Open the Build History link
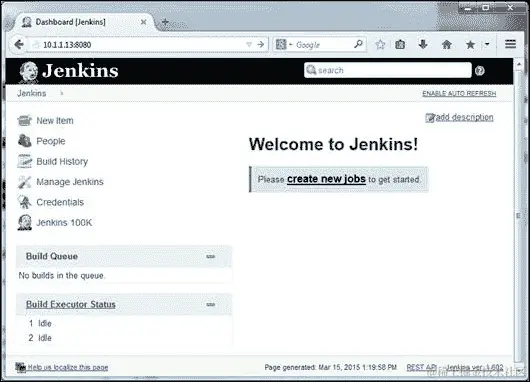Image resolution: width=530 pixels, height=382 pixels. pyautogui.click(x=62, y=162)
